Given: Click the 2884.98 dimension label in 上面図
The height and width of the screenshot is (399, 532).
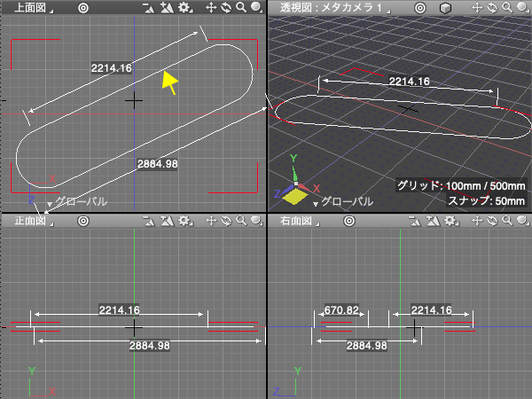Looking at the screenshot, I should [x=158, y=164].
